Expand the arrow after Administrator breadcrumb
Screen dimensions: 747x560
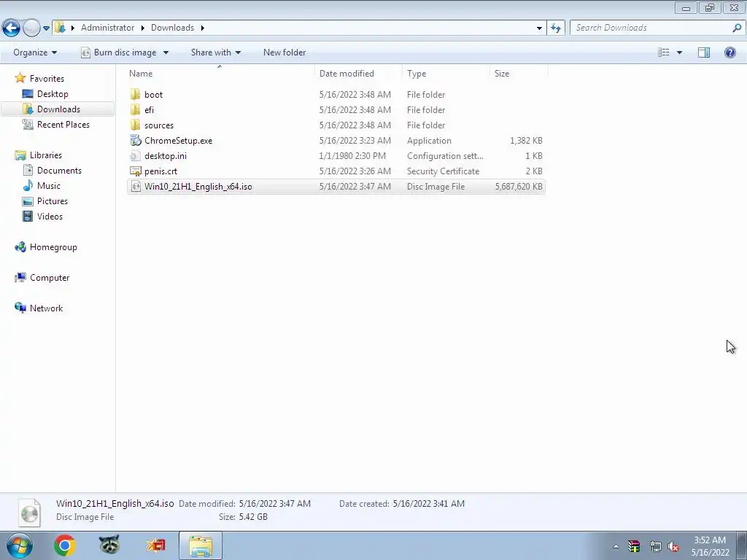click(x=142, y=28)
